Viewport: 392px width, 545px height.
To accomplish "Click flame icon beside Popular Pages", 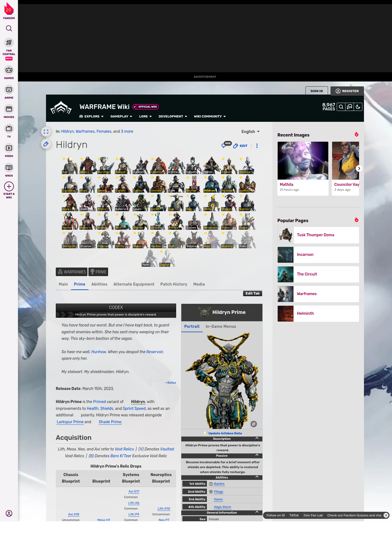I will click(x=356, y=220).
